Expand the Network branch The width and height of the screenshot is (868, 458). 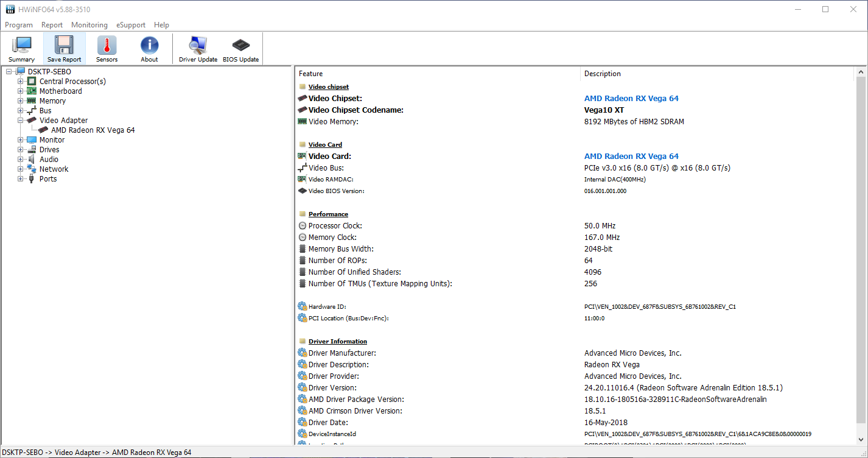[x=21, y=169]
